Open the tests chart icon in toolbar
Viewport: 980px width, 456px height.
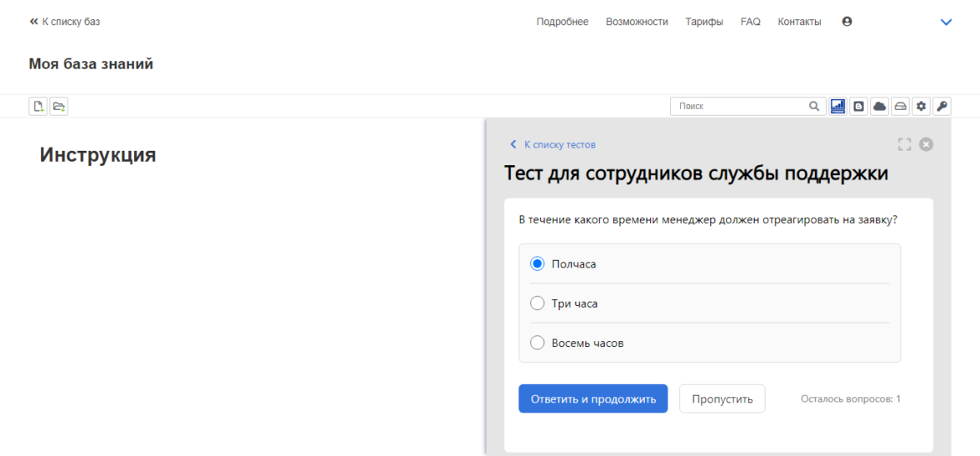coord(838,106)
